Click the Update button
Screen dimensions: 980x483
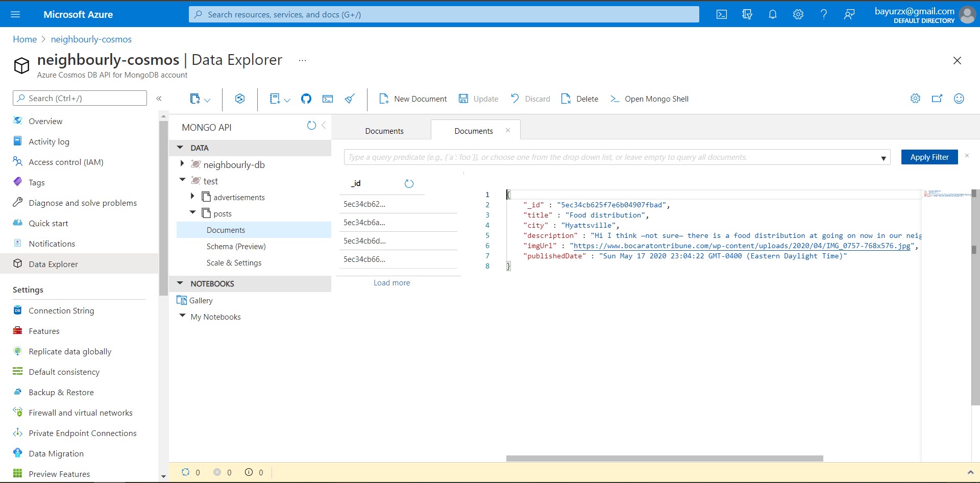(x=478, y=99)
